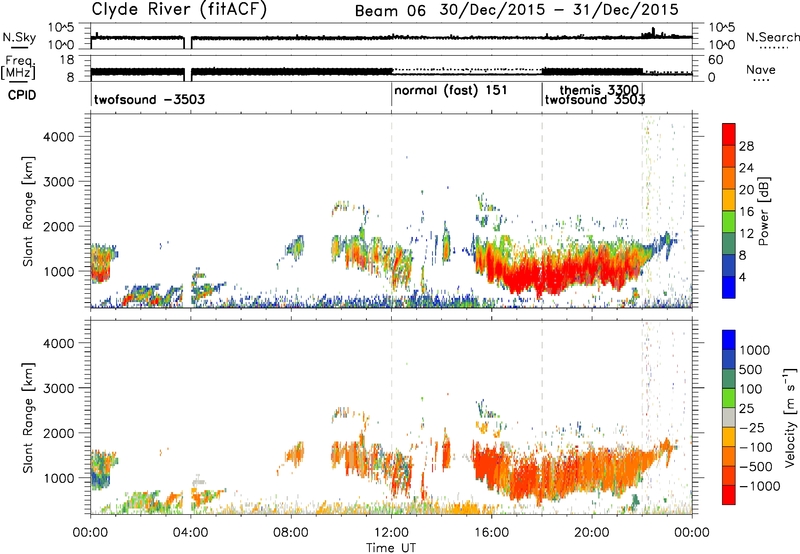Click the '1000' tick on the Velocity scale

755,350
